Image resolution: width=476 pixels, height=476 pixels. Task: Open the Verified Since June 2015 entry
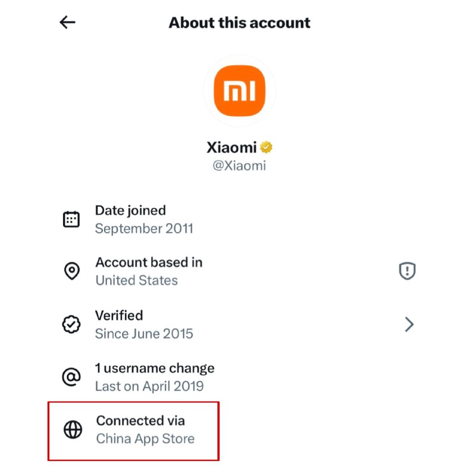[144, 324]
